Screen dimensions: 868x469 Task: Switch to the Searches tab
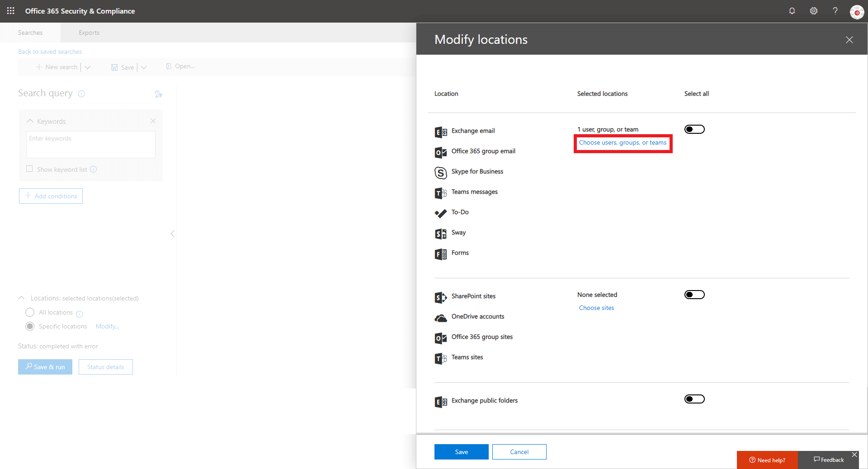click(30, 33)
